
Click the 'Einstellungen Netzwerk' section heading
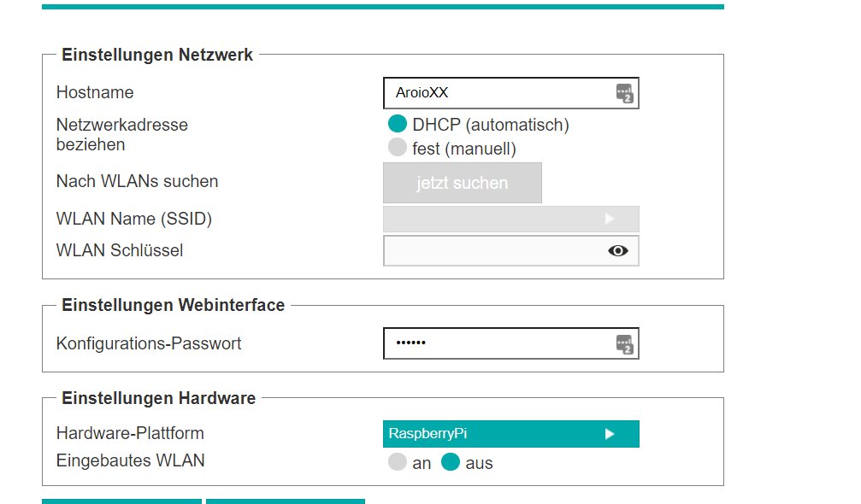157,55
